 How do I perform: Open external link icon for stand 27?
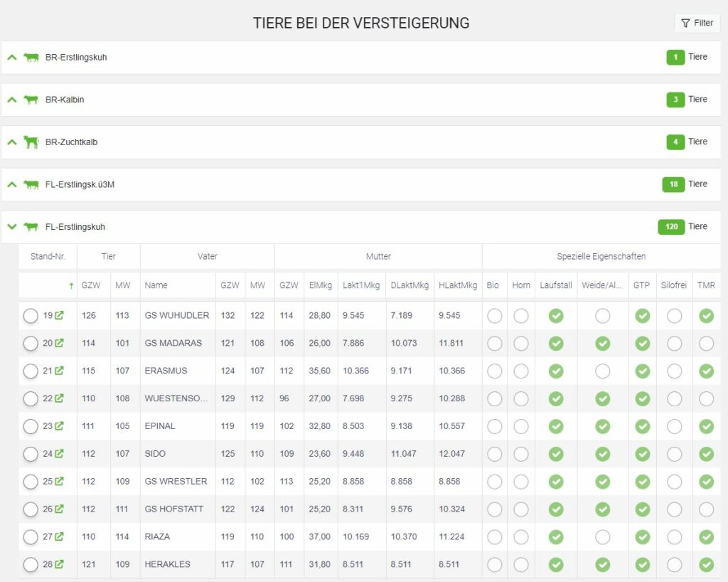(60, 536)
